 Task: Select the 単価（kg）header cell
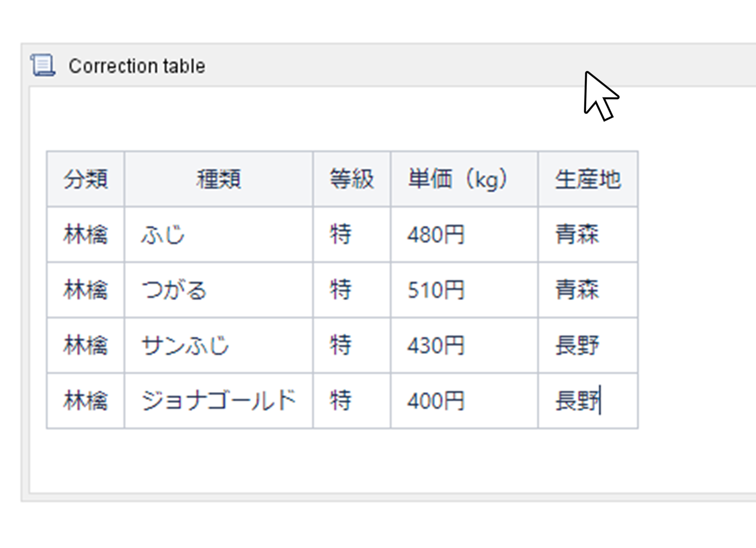pos(464,179)
